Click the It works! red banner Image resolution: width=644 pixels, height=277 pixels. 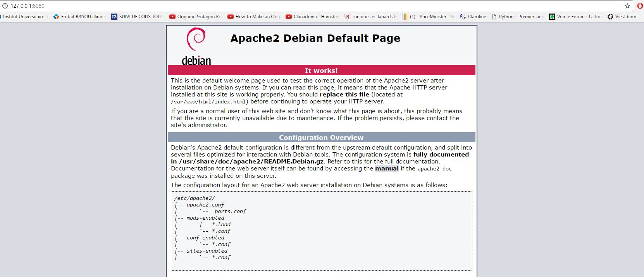[x=321, y=71]
